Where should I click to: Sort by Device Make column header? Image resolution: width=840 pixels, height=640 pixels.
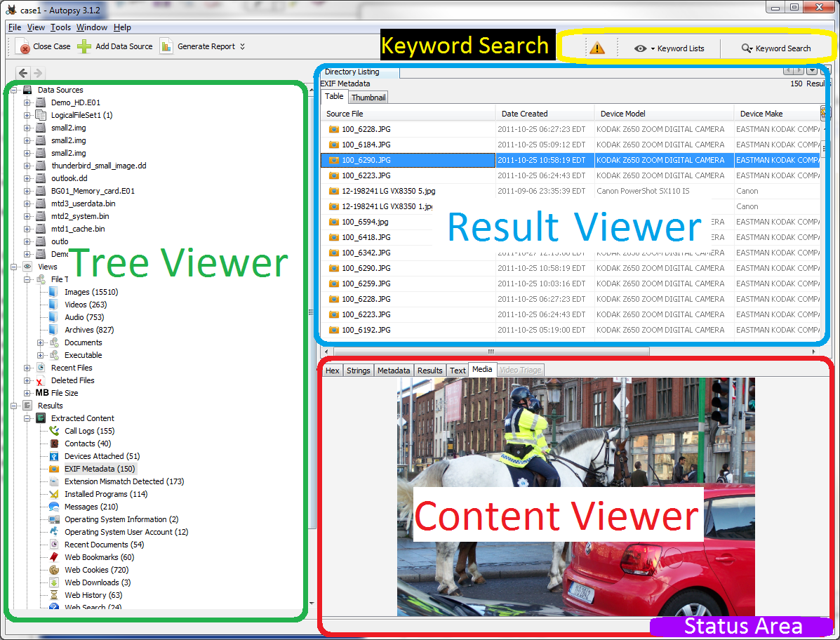(x=777, y=114)
